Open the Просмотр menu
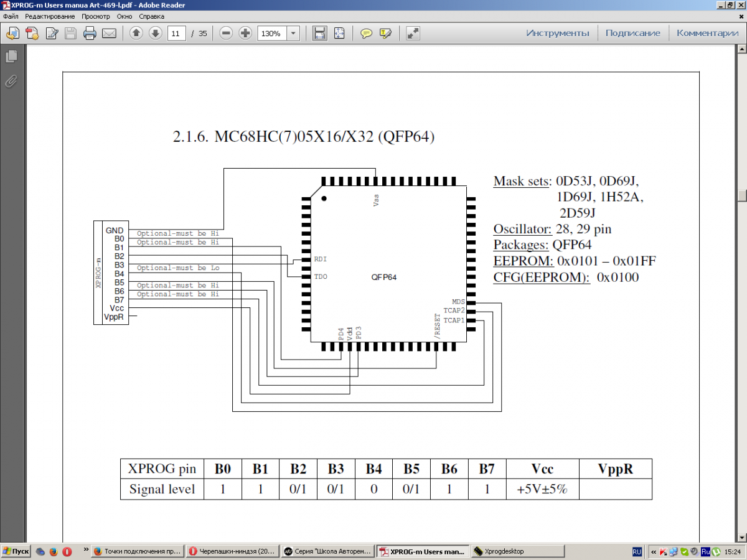 95,16
